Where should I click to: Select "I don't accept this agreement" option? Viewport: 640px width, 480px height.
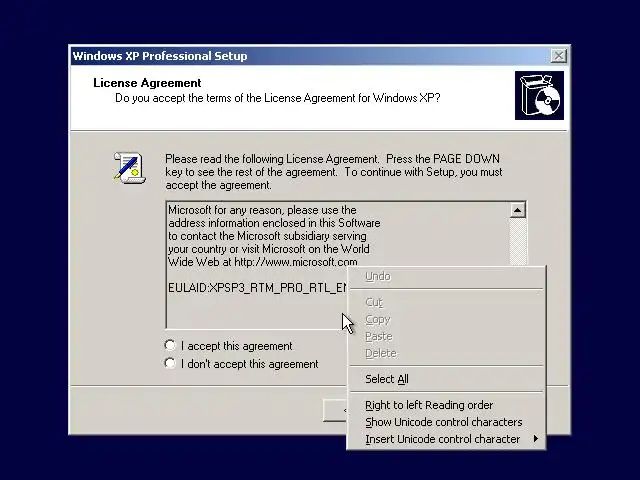170,363
